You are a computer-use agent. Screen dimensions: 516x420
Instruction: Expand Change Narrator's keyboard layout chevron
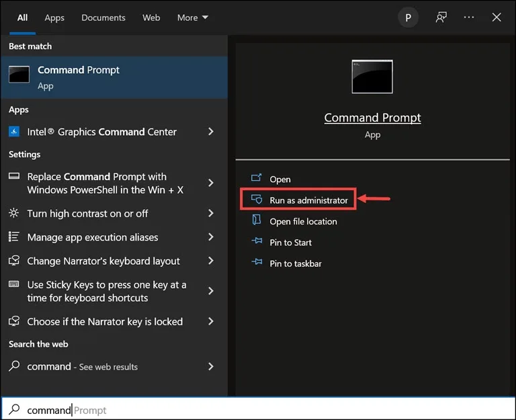[211, 261]
